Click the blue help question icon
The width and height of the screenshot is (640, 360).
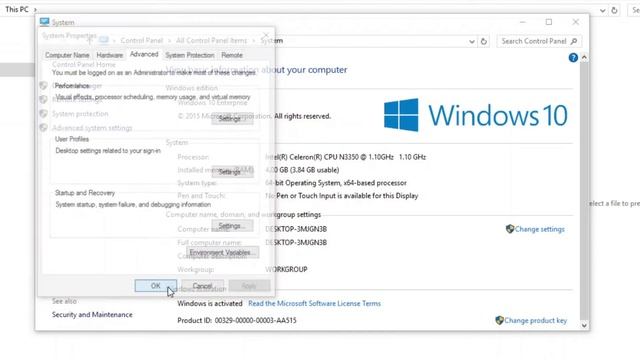point(573,58)
